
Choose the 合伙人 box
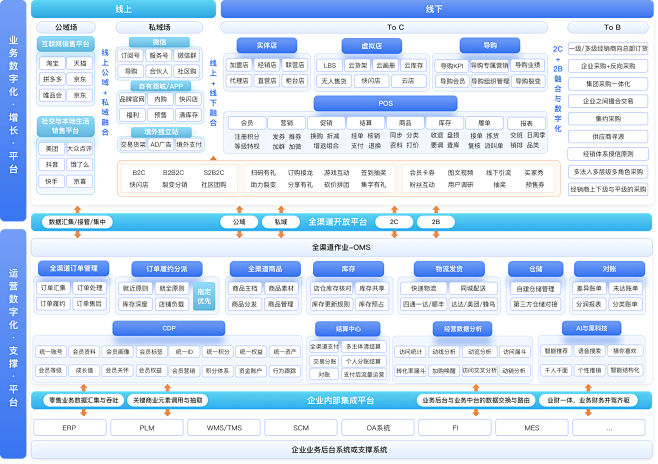point(159,71)
